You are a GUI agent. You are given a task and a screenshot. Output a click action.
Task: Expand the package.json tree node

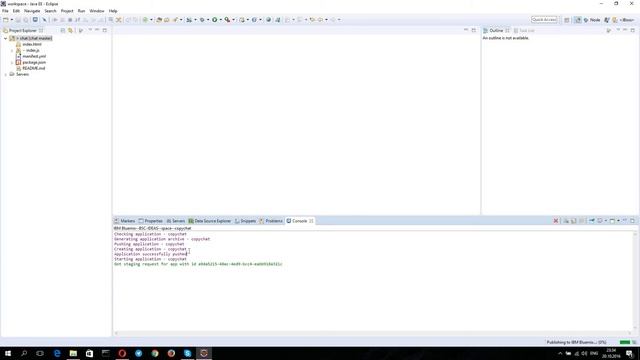pos(12,62)
